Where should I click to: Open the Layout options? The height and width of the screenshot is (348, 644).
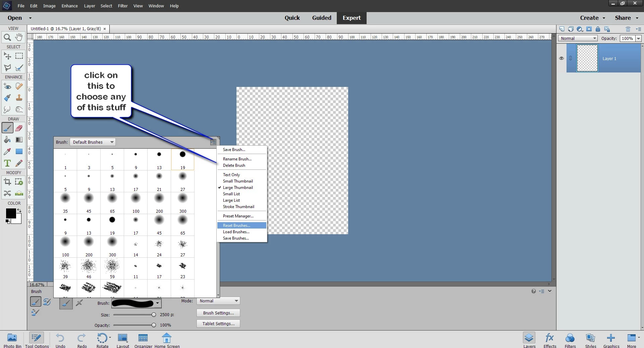(x=123, y=340)
